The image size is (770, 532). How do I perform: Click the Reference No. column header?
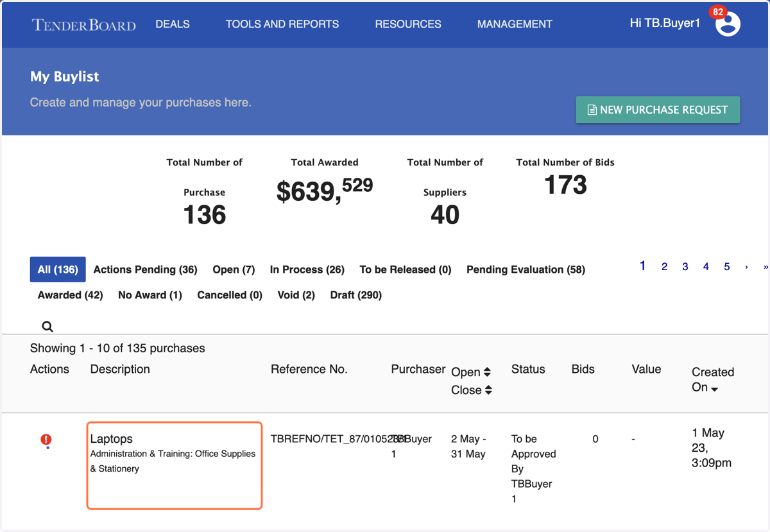tap(309, 369)
